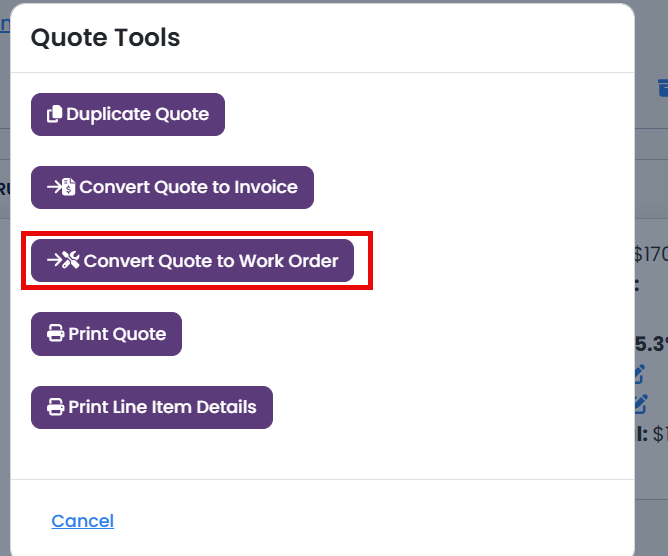This screenshot has height=556, width=668.
Task: Click the wrench-and-screwdriver icon on the Work Order button
Action: [70, 260]
